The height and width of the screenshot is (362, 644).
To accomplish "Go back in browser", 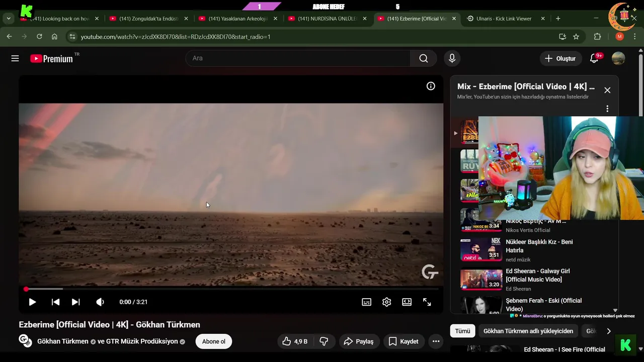I will [x=9, y=37].
